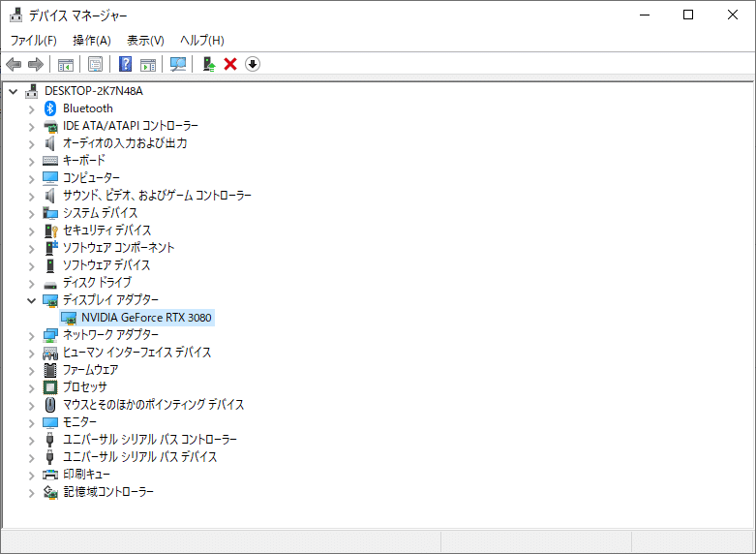Expand オーディオの入力および出力 category
756x554 pixels.
[x=32, y=144]
